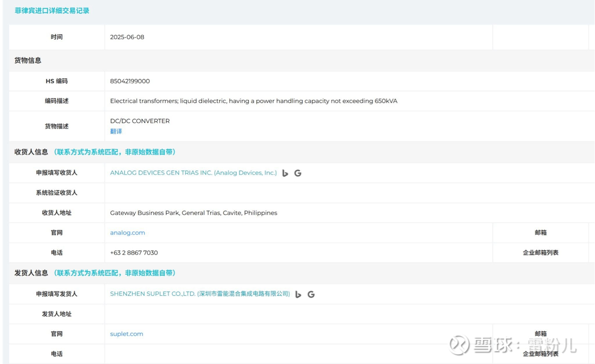Image resolution: width=595 pixels, height=364 pixels.
Task: Select DC/DC CONVERTER goods description
Action: click(x=140, y=121)
